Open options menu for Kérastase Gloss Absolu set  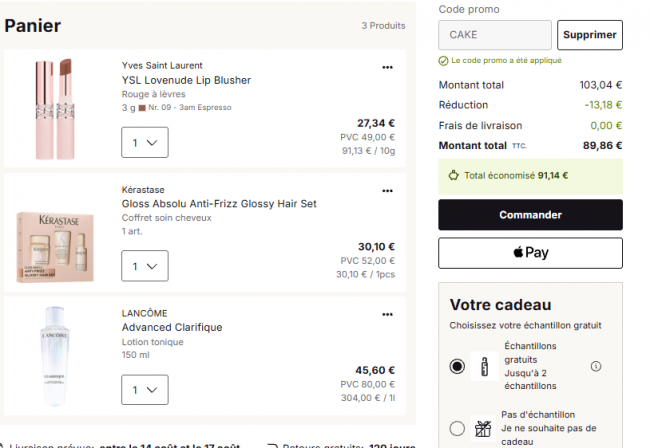coord(387,191)
